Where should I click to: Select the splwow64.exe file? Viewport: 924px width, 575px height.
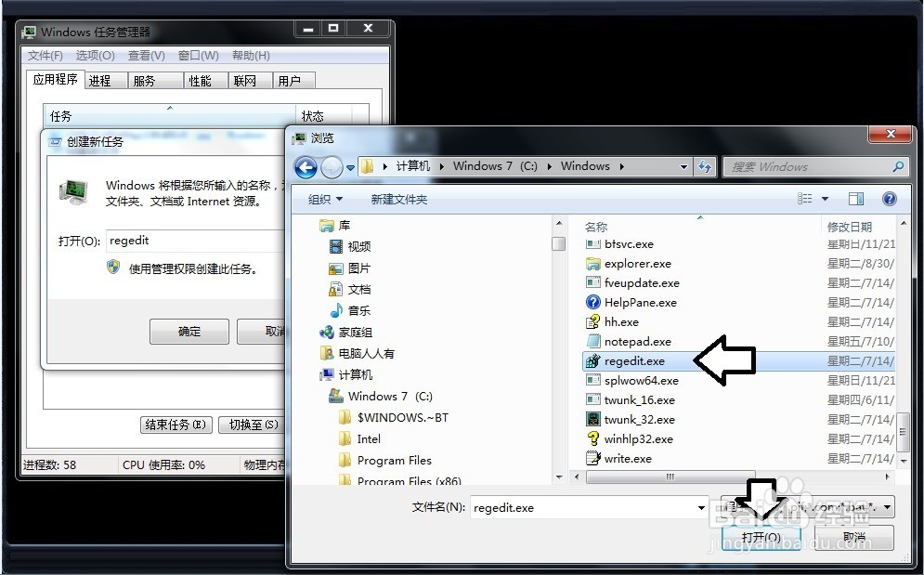point(632,380)
